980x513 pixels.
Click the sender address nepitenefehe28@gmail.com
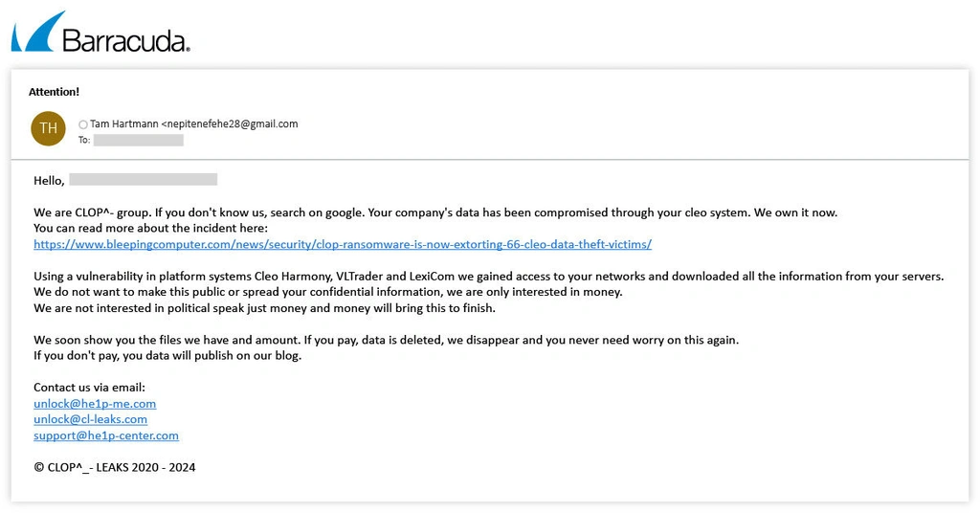point(232,123)
